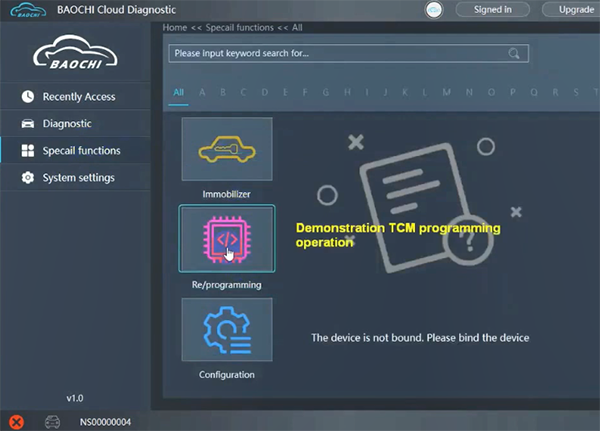
Task: Open the Re/programming chip icon tile
Action: pyautogui.click(x=227, y=238)
